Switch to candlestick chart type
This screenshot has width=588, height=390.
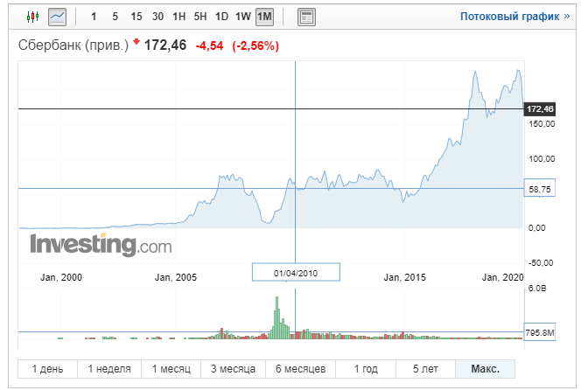[x=33, y=17]
